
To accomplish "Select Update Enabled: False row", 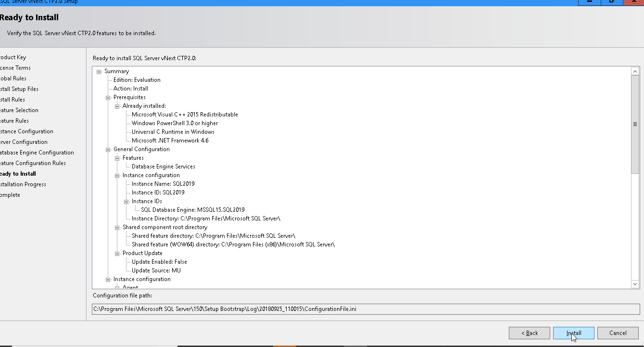I will [159, 262].
